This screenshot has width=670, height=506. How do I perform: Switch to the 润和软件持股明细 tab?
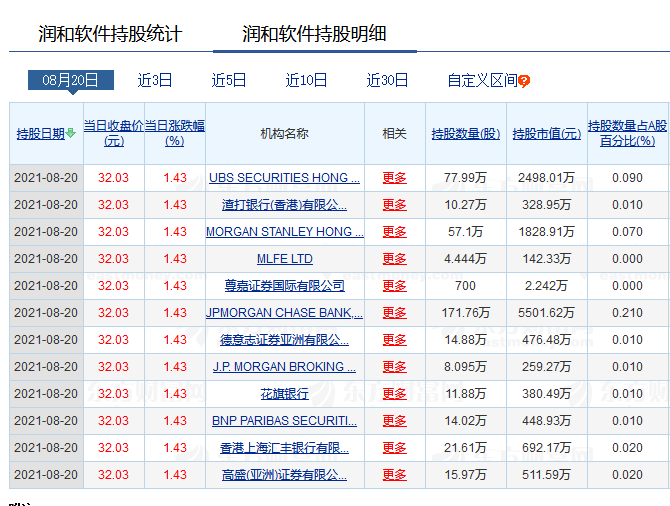coord(314,34)
